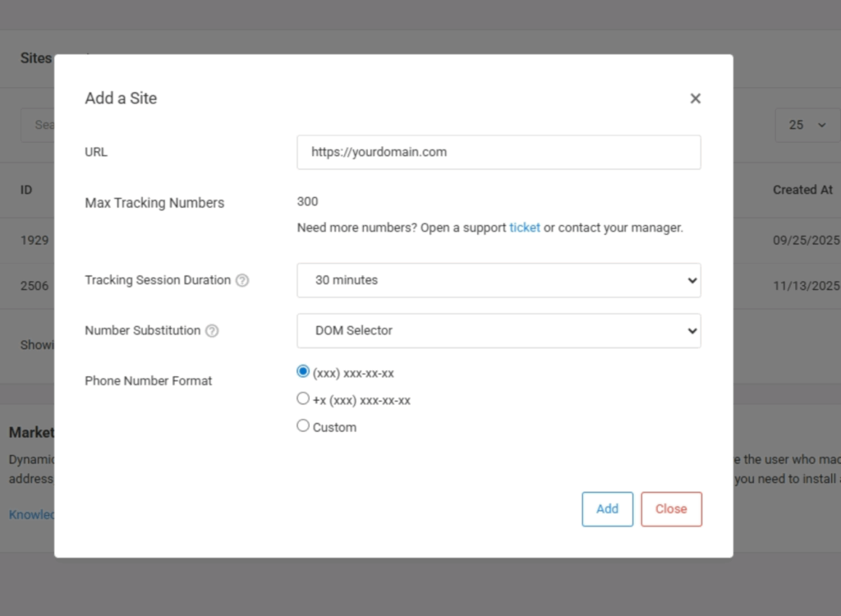This screenshot has width=841, height=616.
Task: Click help icon beside Number Substitution
Action: click(x=212, y=331)
